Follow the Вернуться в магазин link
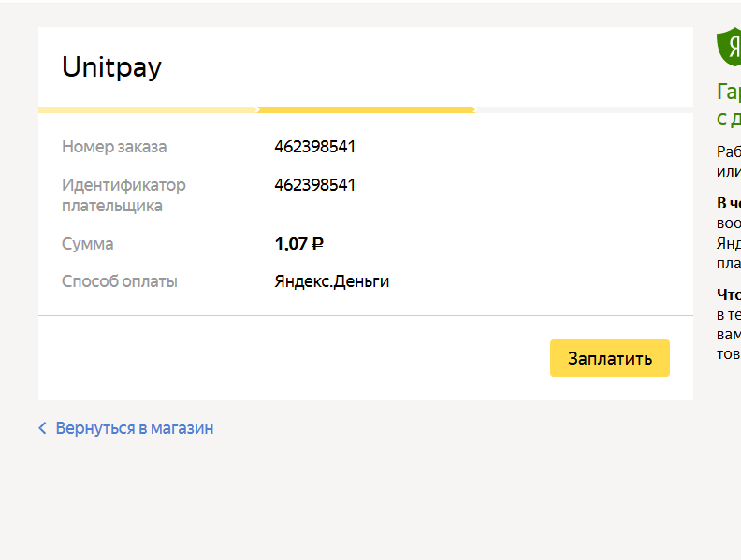This screenshot has width=741, height=560. point(134,428)
